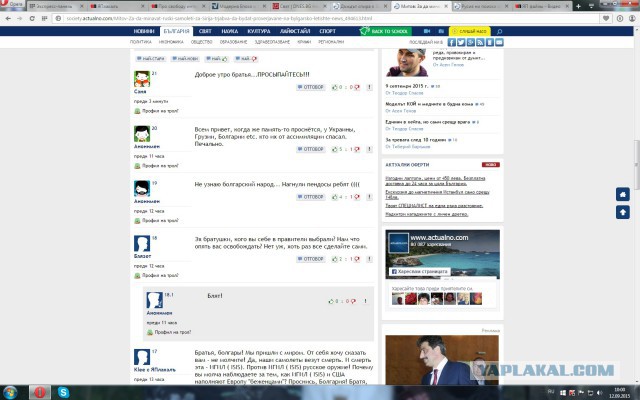The height and width of the screenshot is (400, 640).
Task: Open the СВЯТ site menu item
Action: point(205,31)
